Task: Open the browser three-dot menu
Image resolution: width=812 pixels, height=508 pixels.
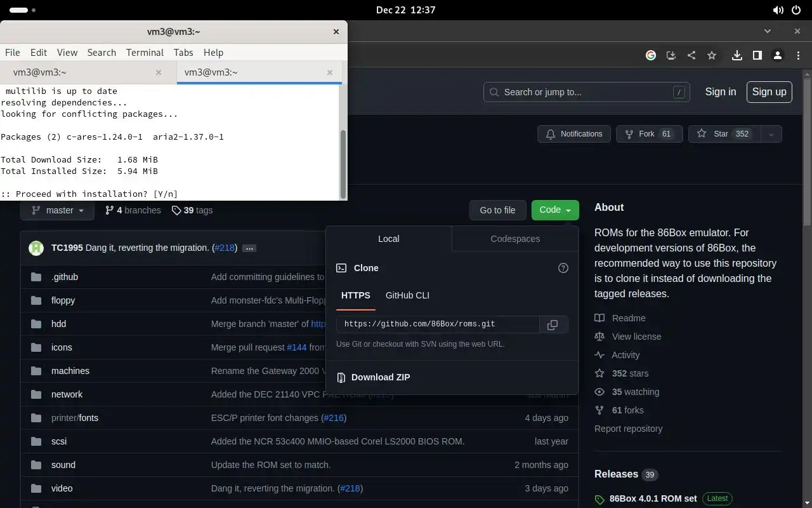Action: (x=797, y=55)
